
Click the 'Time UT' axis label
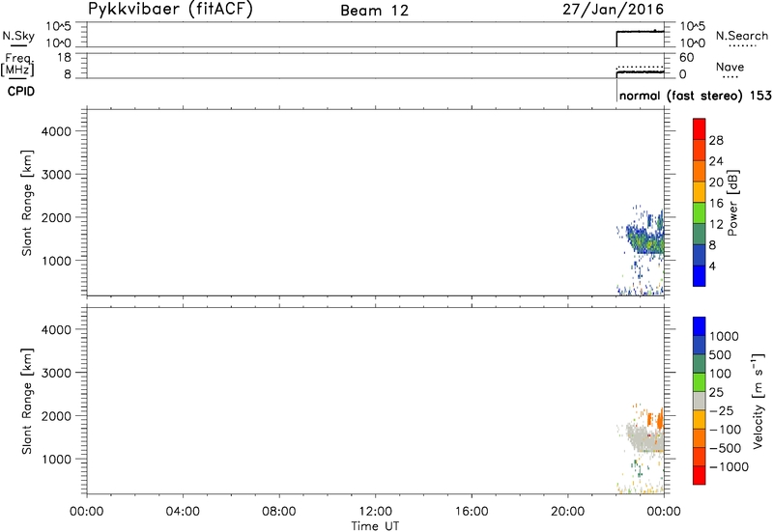(x=375, y=525)
